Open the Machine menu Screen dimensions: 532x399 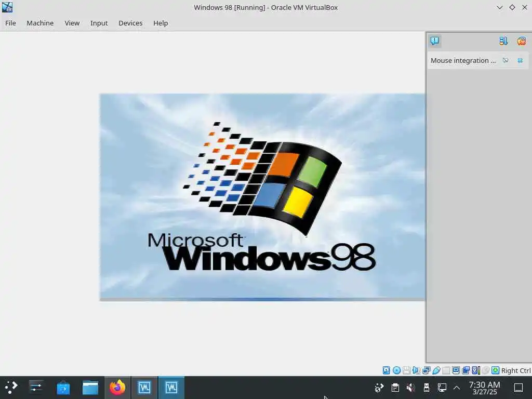coord(40,23)
